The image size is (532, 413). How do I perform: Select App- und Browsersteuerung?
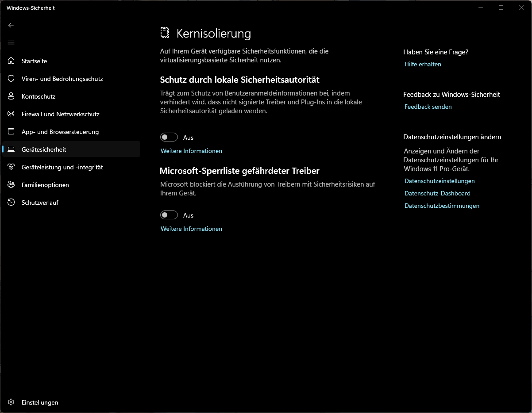pos(71,132)
